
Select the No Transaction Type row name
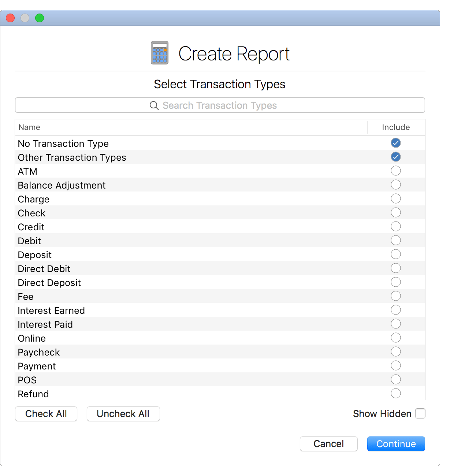point(63,144)
